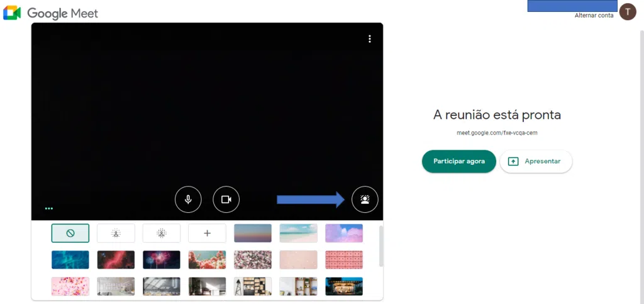This screenshot has width=644, height=304.
Task: Choose the purple clouds background
Action: pyautogui.click(x=344, y=234)
